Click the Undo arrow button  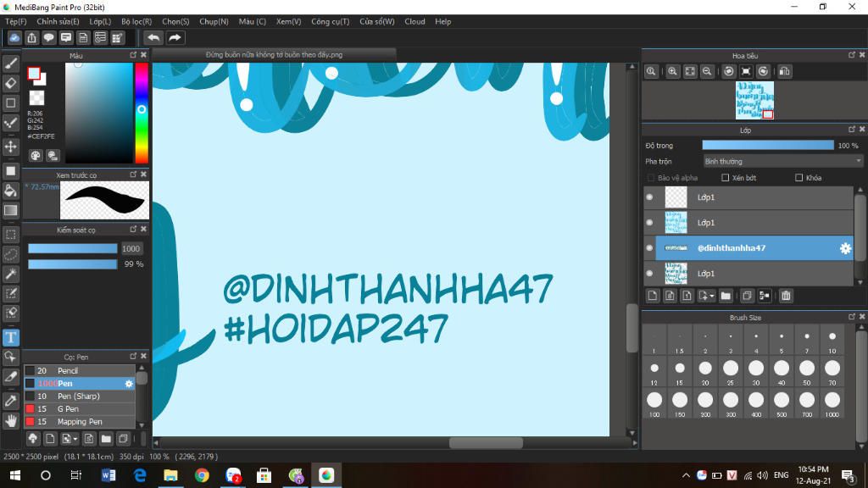(153, 37)
